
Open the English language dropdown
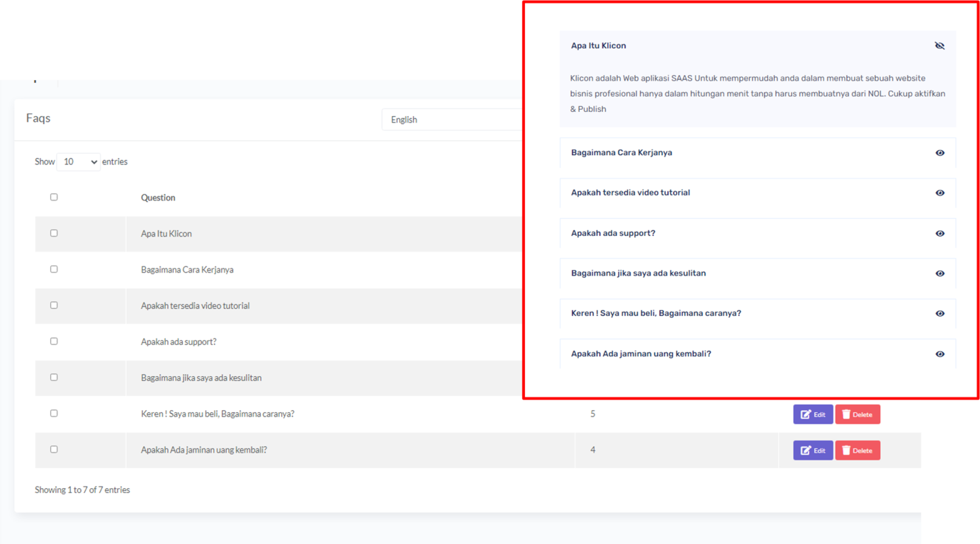coord(452,120)
